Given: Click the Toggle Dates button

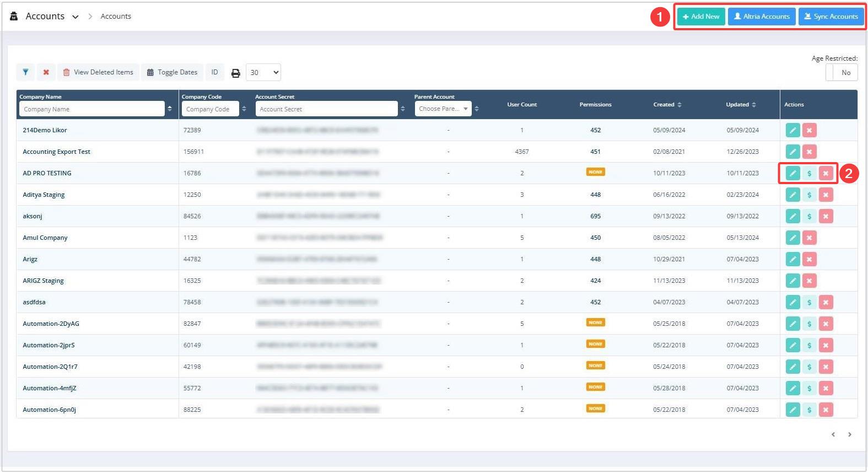Looking at the screenshot, I should (172, 72).
